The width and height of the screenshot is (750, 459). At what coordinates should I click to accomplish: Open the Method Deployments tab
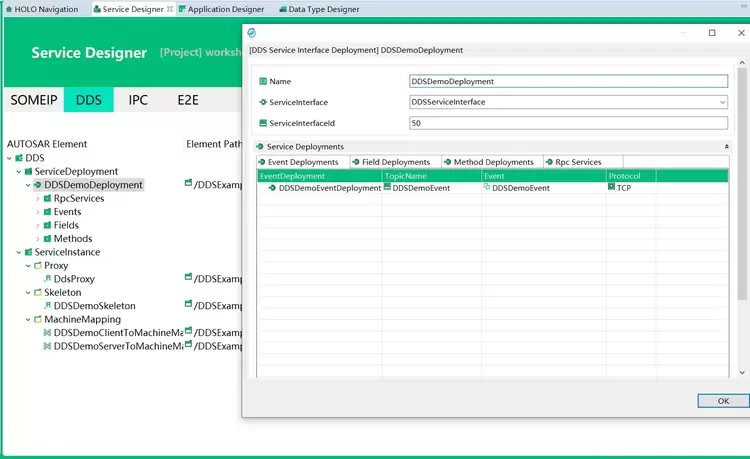click(x=489, y=162)
